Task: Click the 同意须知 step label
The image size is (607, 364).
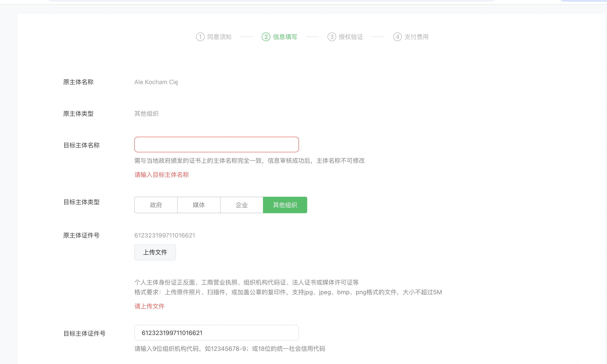Action: pos(219,37)
